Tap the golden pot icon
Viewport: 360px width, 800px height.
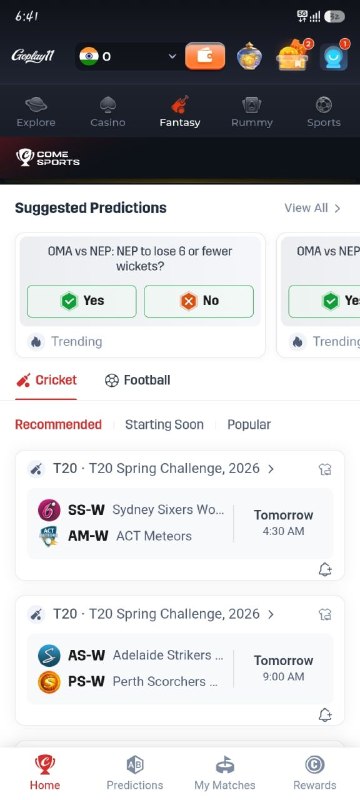[x=249, y=56]
